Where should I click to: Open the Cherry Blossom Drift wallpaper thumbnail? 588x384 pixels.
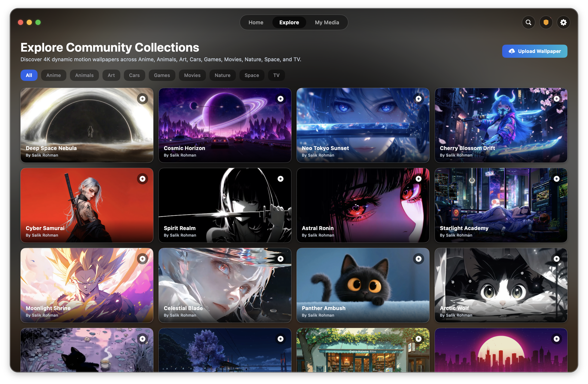(x=501, y=125)
